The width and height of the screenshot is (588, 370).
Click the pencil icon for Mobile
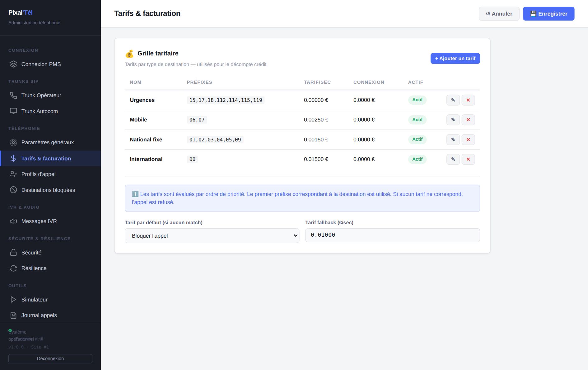click(453, 120)
